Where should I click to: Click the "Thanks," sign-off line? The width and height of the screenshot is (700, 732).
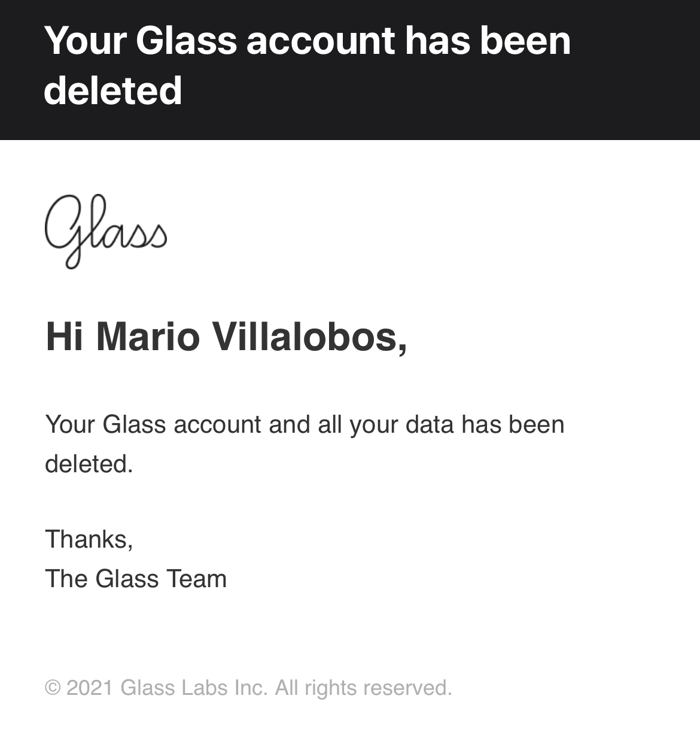point(89,539)
